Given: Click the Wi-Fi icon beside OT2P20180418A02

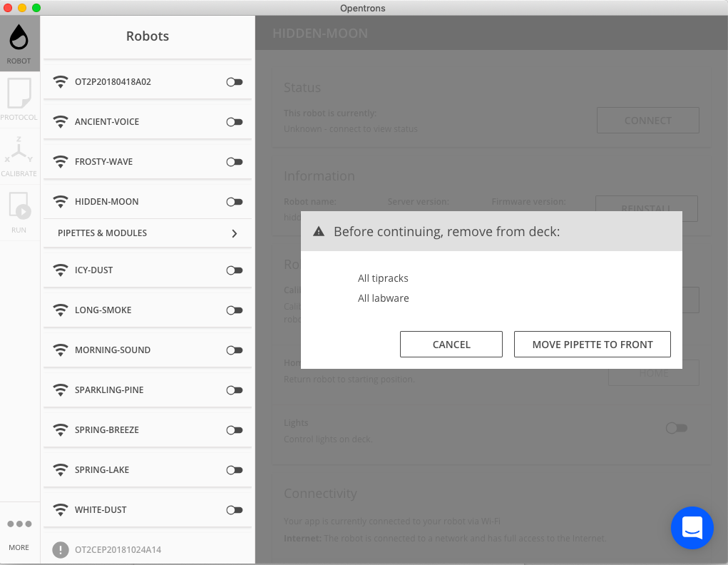Looking at the screenshot, I should (61, 82).
